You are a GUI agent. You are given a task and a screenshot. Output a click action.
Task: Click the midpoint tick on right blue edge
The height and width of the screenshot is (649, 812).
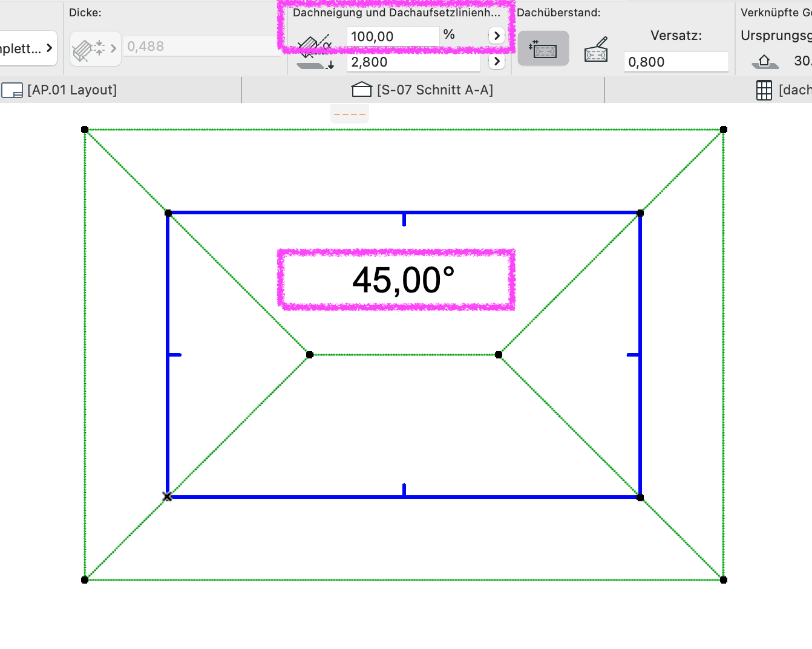coord(634,355)
